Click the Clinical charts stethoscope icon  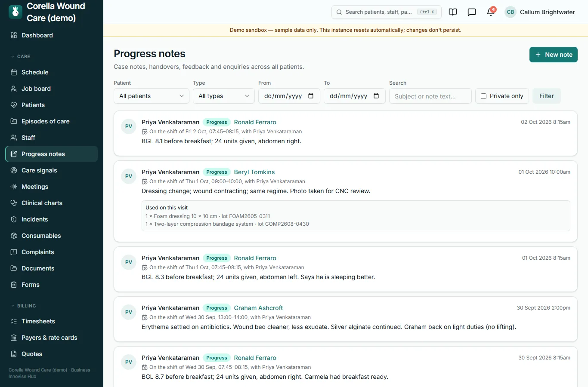click(x=14, y=203)
